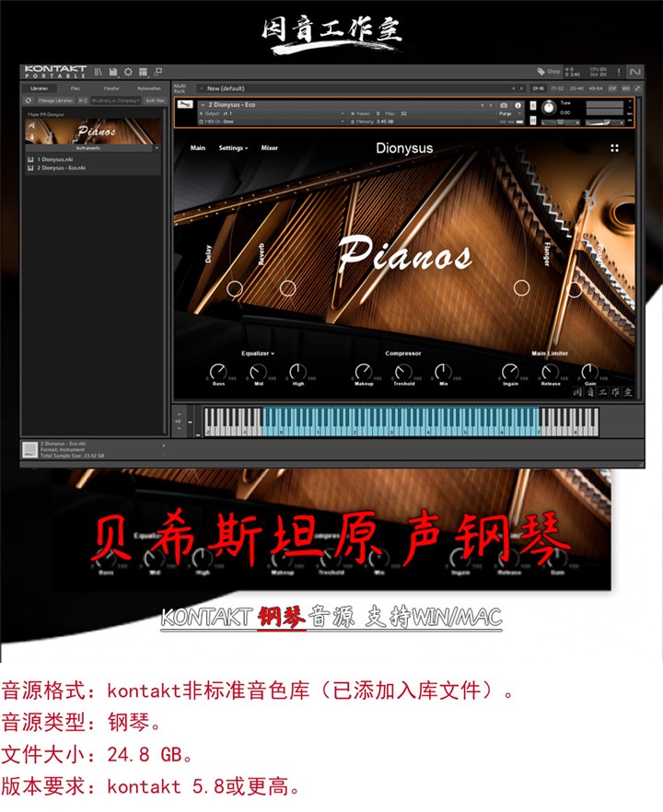Toggle the Delay effect circle
Screen dimensions: 663x812
[x=235, y=288]
